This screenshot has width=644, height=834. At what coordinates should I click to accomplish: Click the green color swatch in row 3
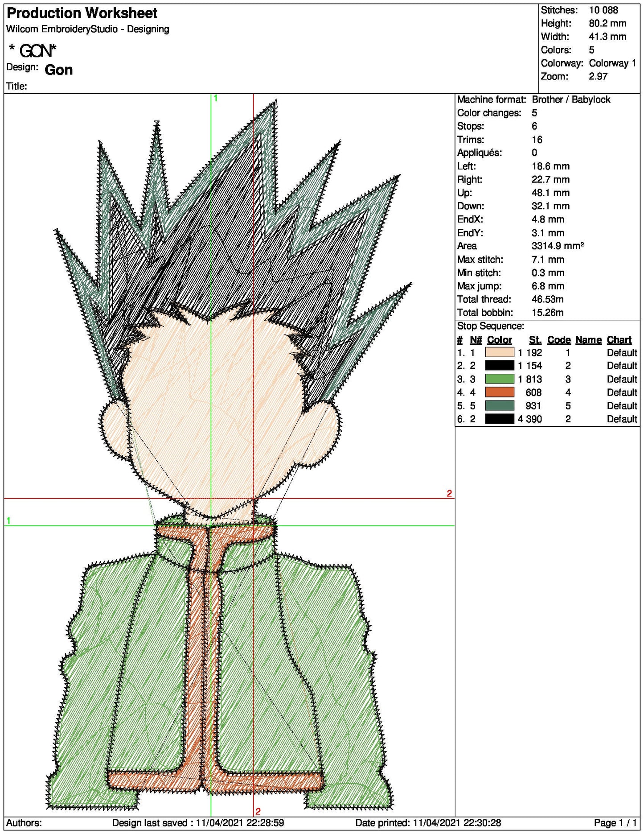[x=499, y=379]
